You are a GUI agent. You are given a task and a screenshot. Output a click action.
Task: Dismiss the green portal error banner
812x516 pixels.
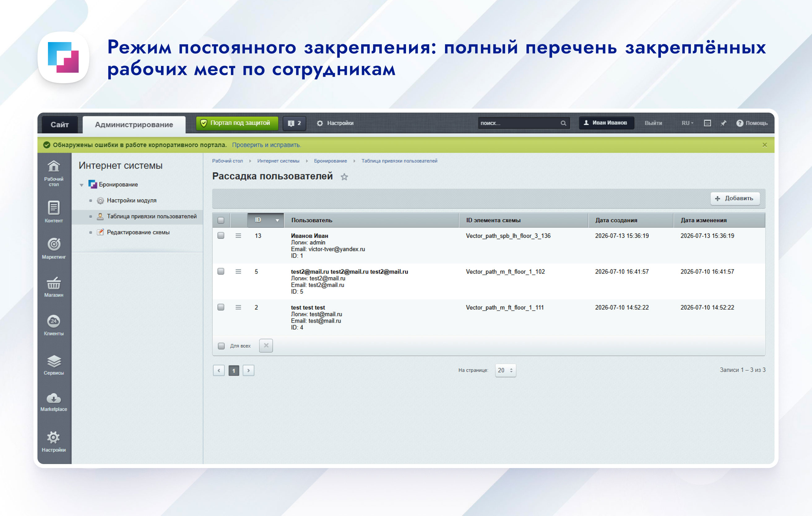pos(764,145)
